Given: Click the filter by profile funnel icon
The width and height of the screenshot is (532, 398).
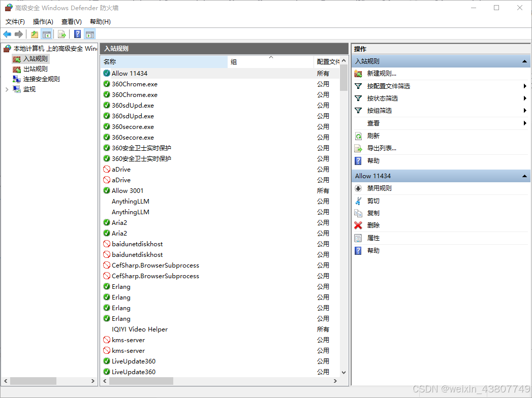Looking at the screenshot, I should click(x=358, y=86).
